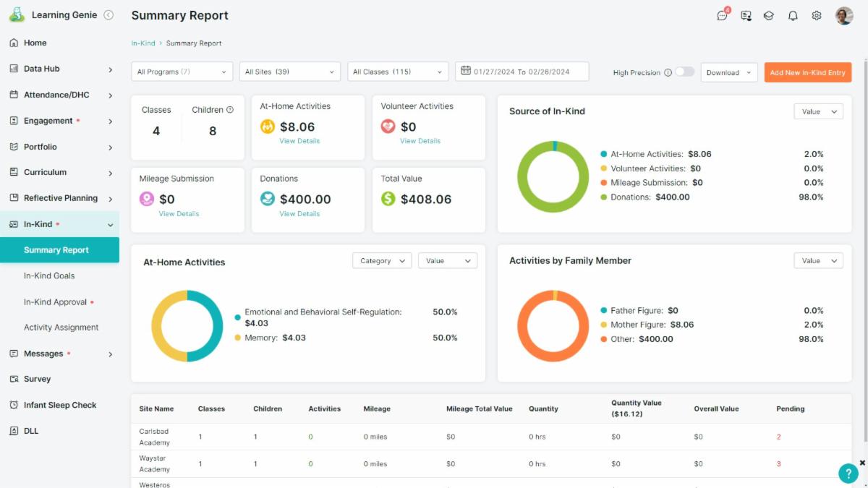Click the green help question mark icon

[x=848, y=473]
